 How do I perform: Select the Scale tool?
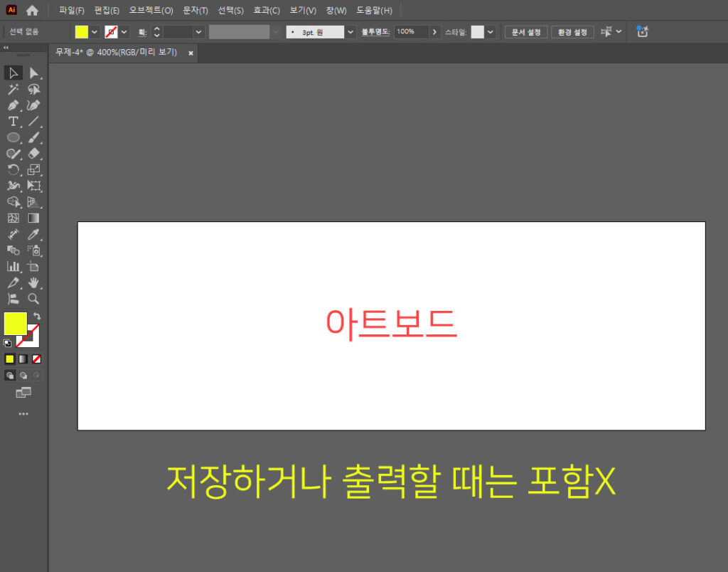pyautogui.click(x=33, y=169)
